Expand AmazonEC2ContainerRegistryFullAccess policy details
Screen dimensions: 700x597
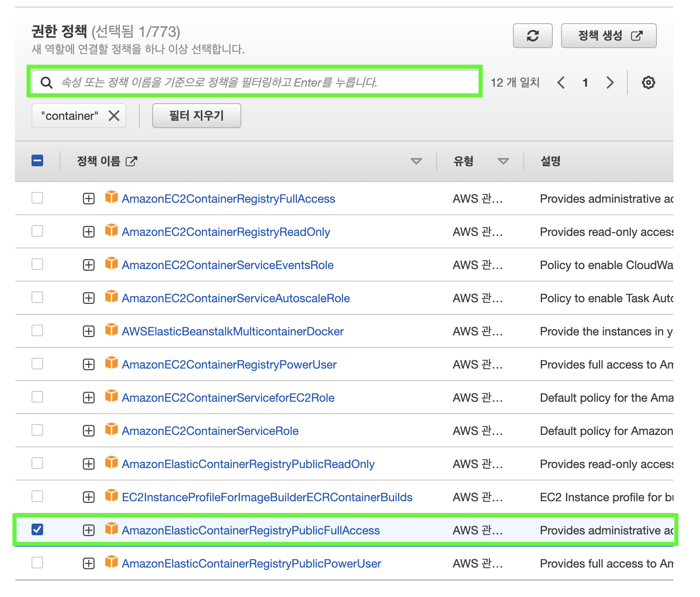point(89,199)
